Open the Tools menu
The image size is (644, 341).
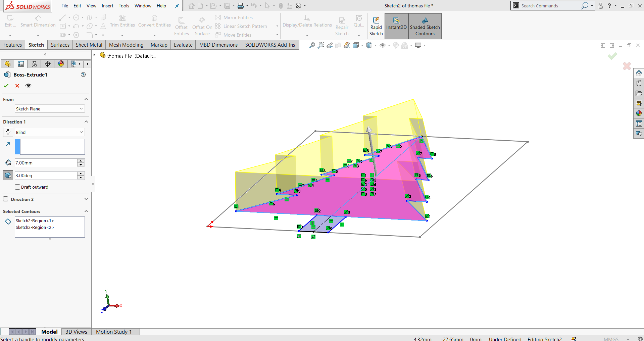[x=124, y=6]
